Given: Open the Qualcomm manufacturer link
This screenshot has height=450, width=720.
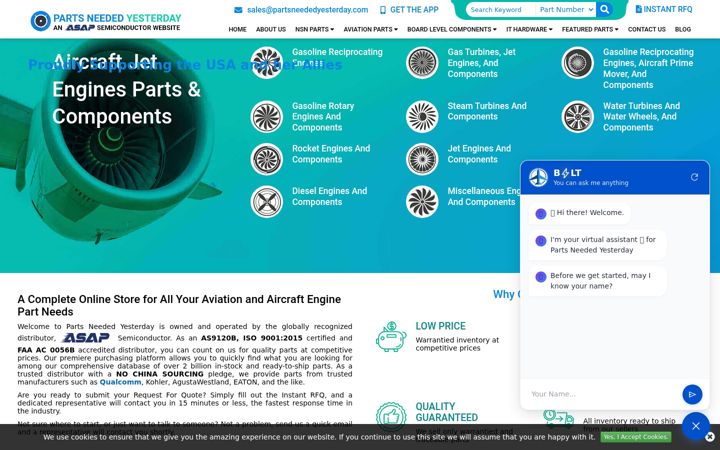Looking at the screenshot, I should point(120,382).
